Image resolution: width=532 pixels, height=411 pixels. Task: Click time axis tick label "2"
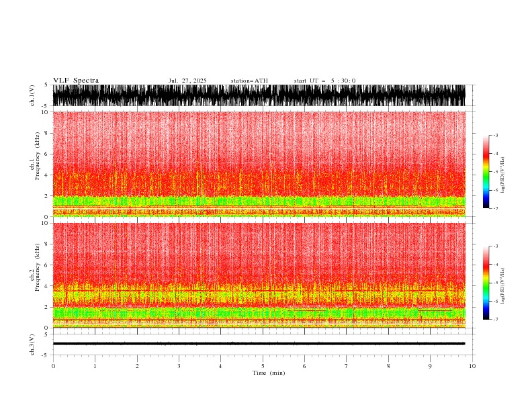[137, 366]
